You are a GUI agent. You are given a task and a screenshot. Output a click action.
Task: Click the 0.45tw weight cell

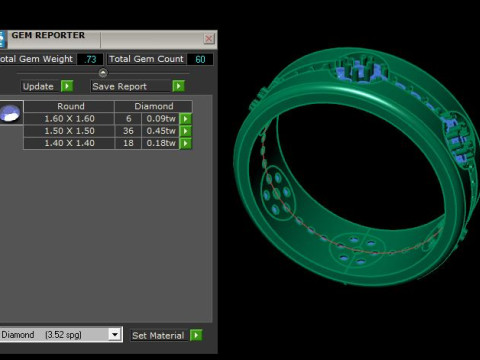[161, 131]
